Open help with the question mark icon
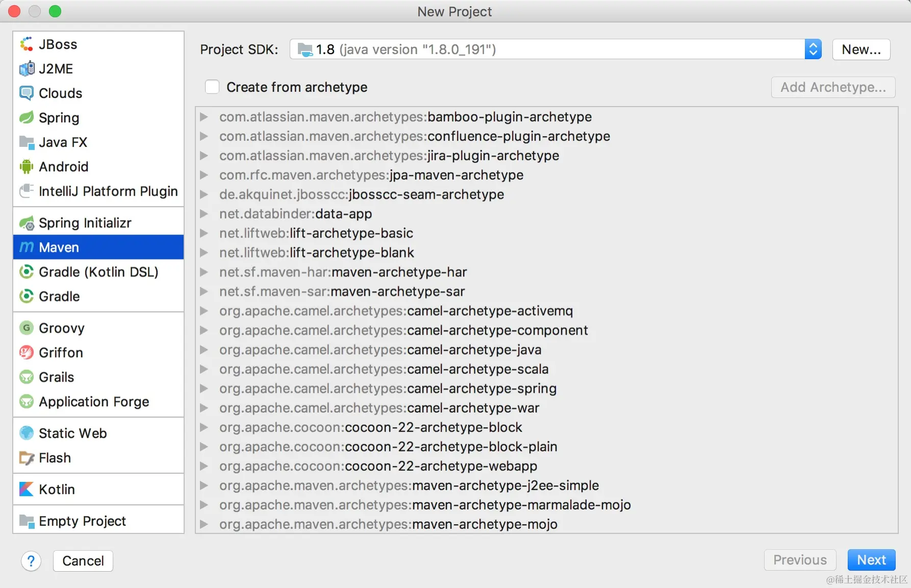The height and width of the screenshot is (588, 911). [x=31, y=561]
